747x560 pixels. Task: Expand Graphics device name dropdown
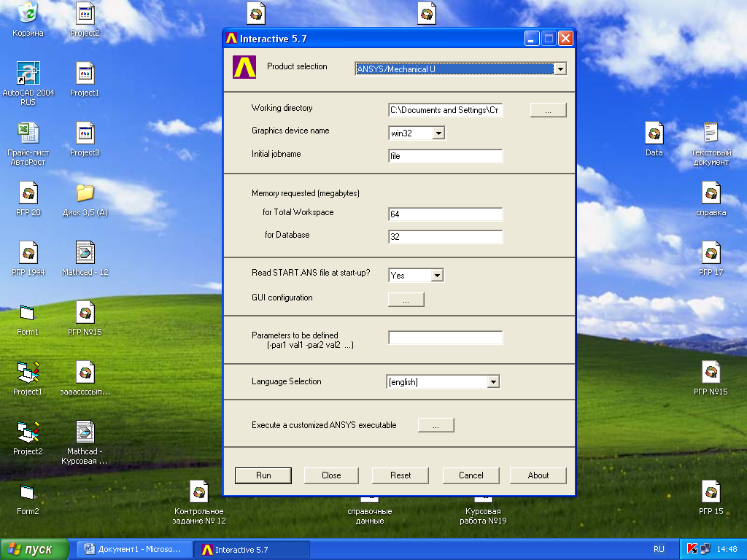coord(438,133)
